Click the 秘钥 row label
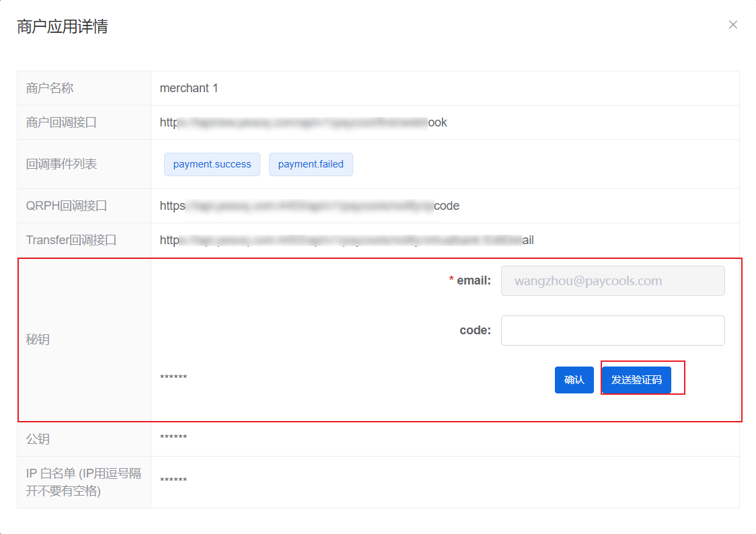The height and width of the screenshot is (534, 756). click(38, 340)
